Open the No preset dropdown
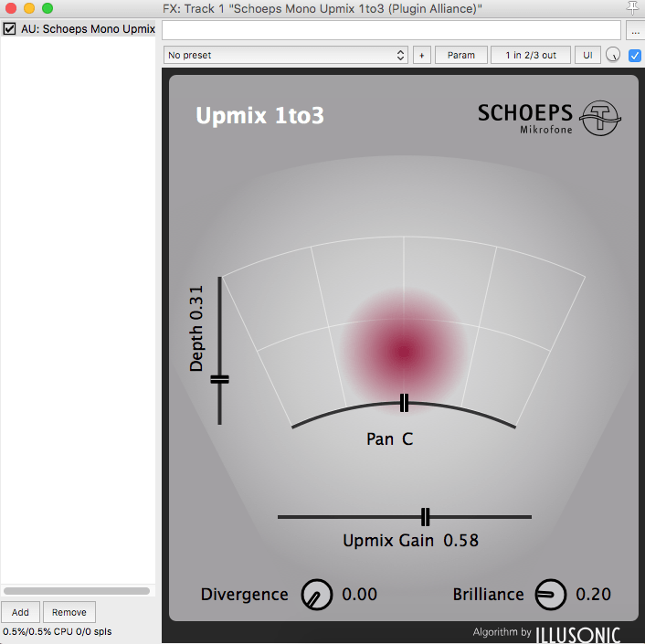 [x=285, y=55]
